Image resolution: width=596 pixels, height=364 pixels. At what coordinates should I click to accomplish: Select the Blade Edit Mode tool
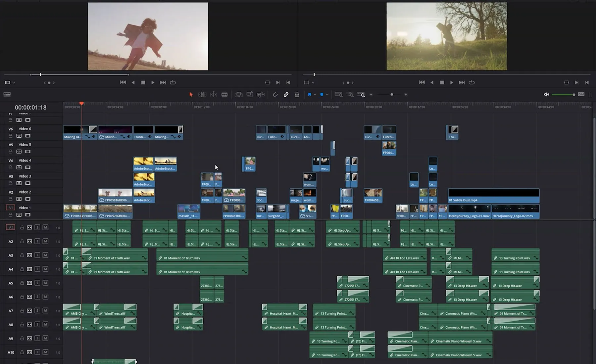coord(224,95)
